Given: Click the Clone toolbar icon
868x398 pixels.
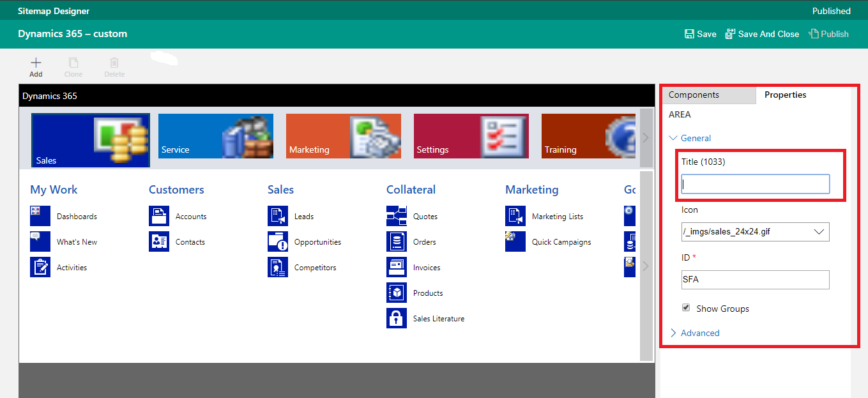Looking at the screenshot, I should (73, 63).
